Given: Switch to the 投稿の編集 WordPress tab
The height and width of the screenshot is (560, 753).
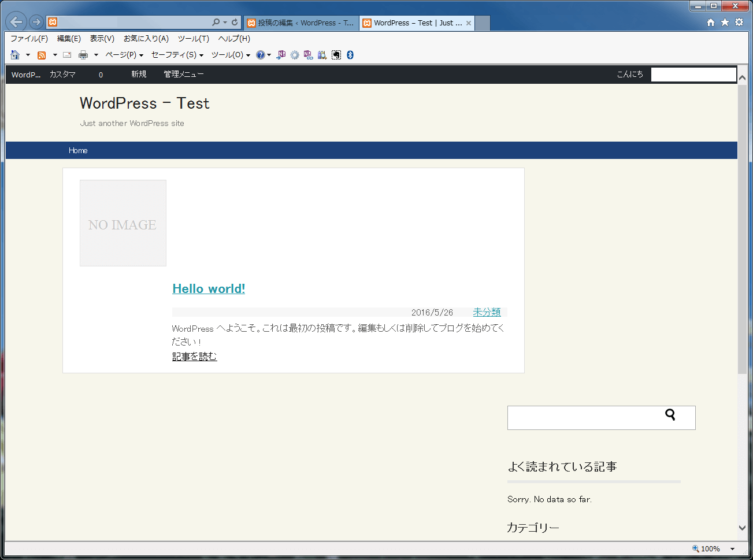Looking at the screenshot, I should point(301,23).
